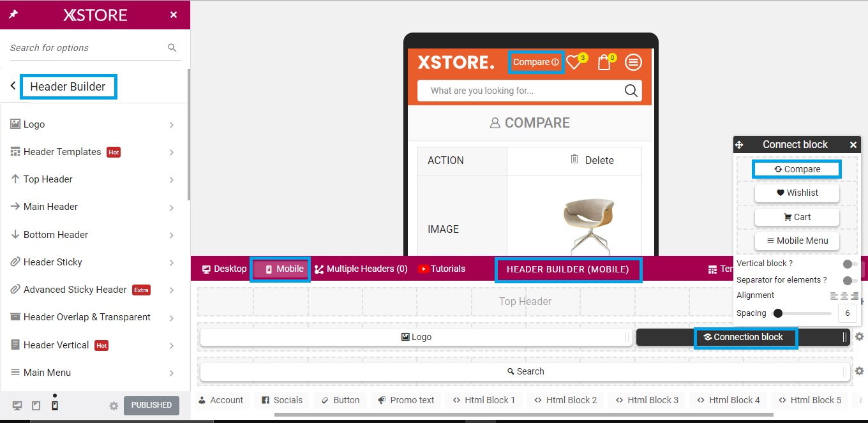Viewport: 868px width, 423px height.
Task: Toggle Vertical block switch
Action: click(x=850, y=263)
